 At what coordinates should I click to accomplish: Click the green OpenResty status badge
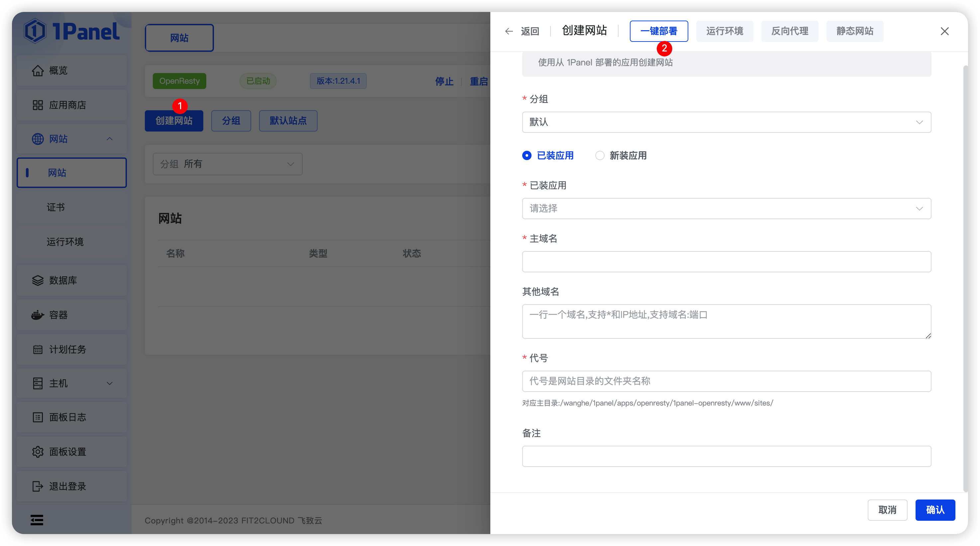point(179,81)
